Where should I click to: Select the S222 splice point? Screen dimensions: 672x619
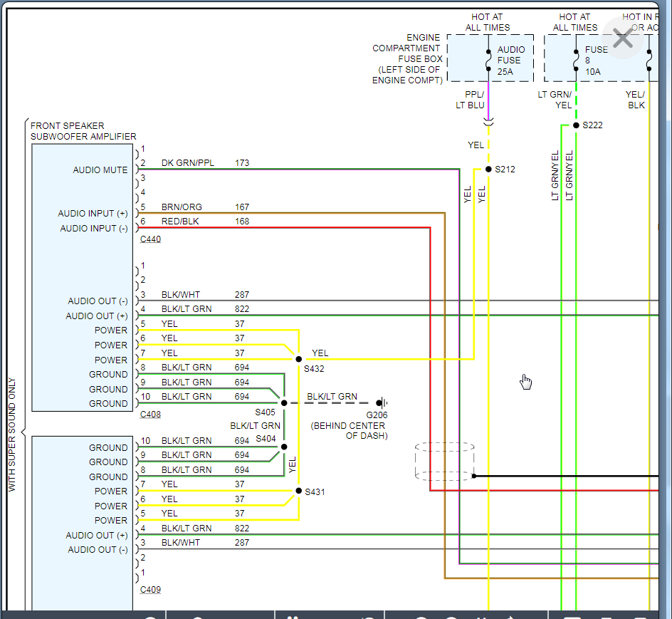coord(576,125)
